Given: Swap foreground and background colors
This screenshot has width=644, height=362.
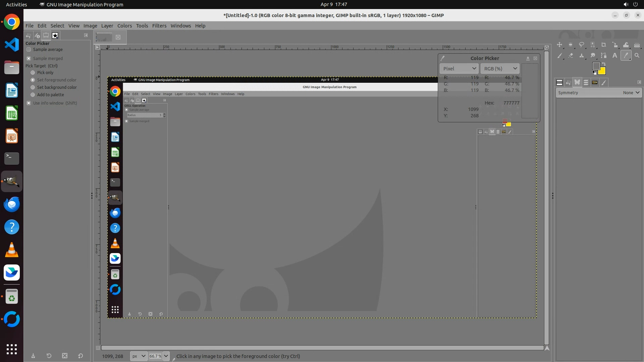Looking at the screenshot, I should 604,64.
